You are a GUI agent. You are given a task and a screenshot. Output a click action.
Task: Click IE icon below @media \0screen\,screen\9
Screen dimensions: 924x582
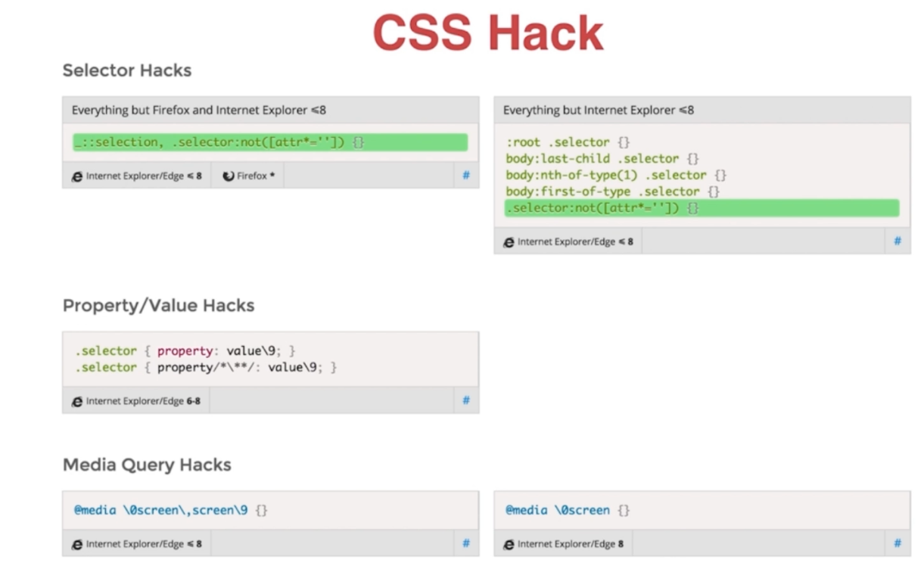(76, 544)
